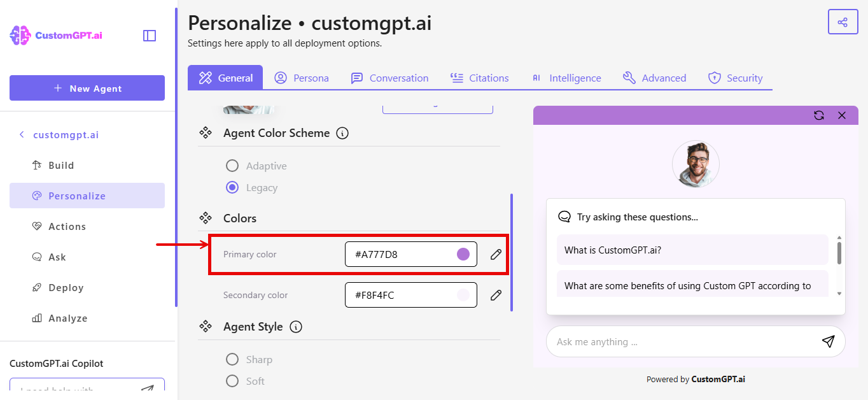Click the Deploy rocket icon
This screenshot has width=868, height=400.
coord(37,287)
